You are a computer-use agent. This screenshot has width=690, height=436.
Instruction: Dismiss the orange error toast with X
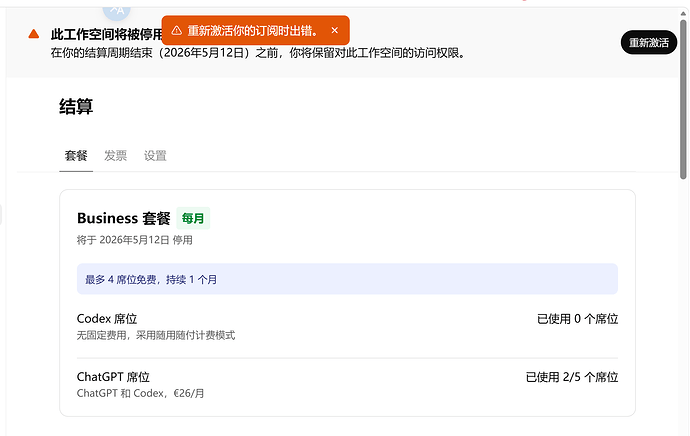(x=334, y=30)
